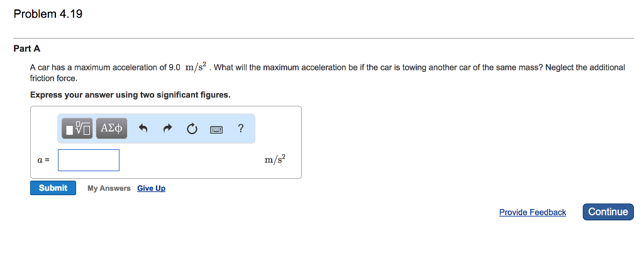Click inside the acceleration answer box
The width and height of the screenshot is (644, 277).
pos(89,160)
